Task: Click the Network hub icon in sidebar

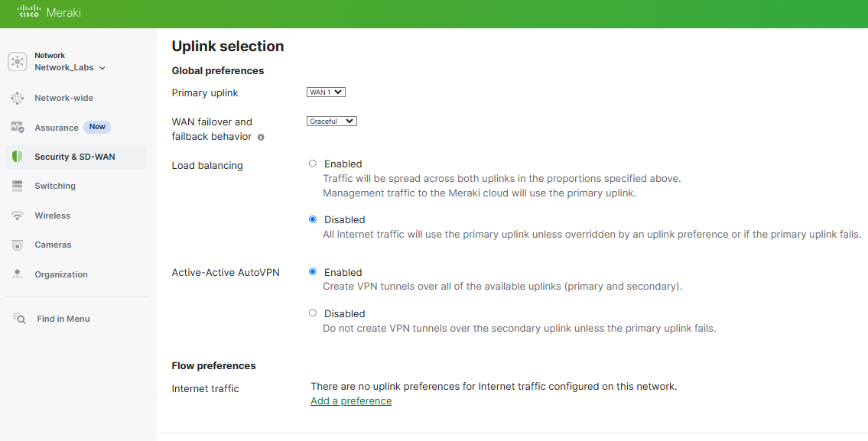Action: pos(17,61)
